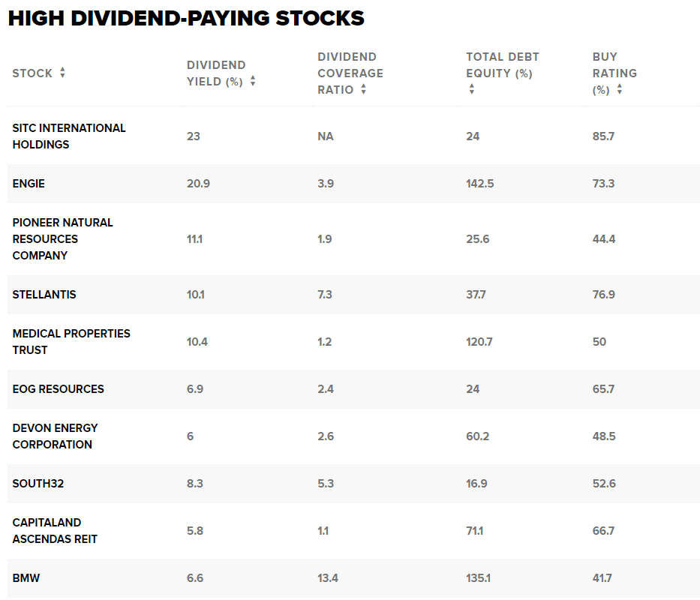Click South32 coverage ratio 5.3

pyautogui.click(x=326, y=484)
